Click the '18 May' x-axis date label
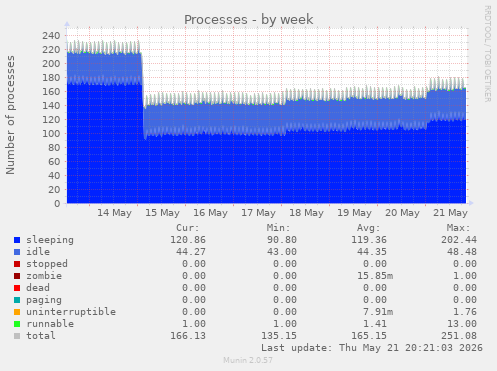Screen dimensions: 497x371 [306, 213]
